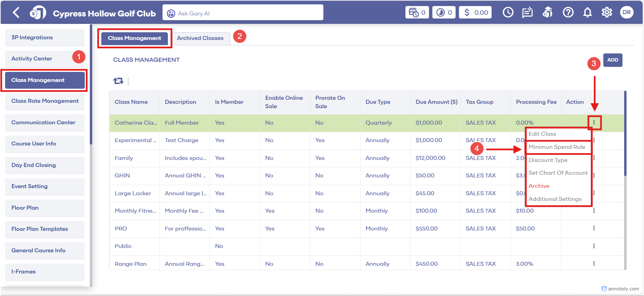Open action menu for PRO class row

click(594, 228)
